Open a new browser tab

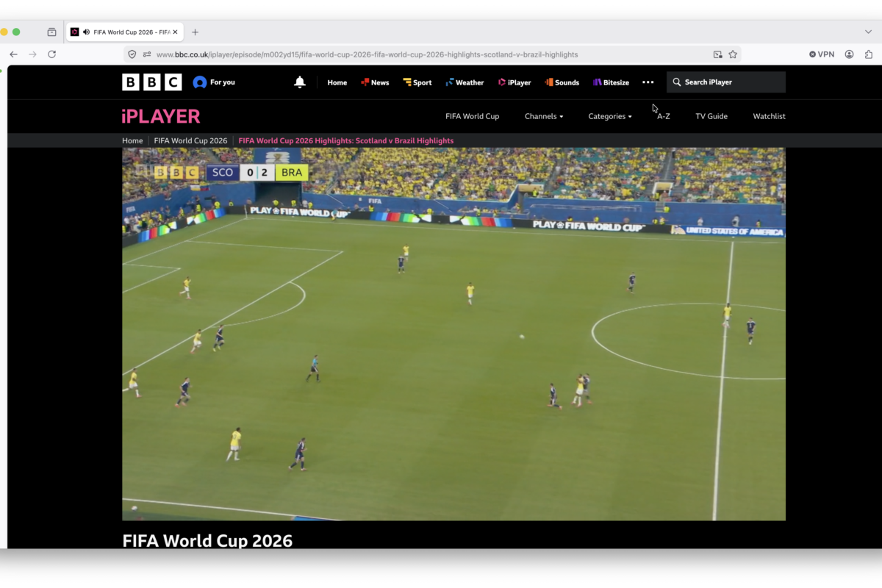[x=195, y=32]
